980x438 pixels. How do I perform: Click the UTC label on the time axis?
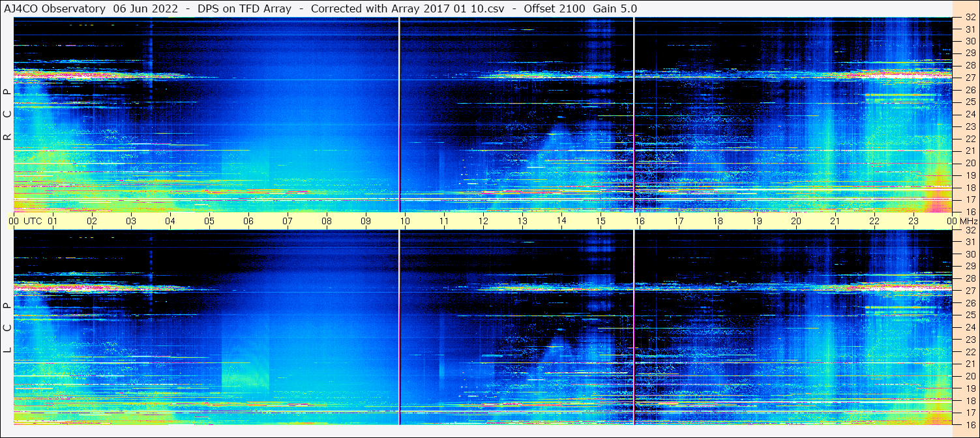click(33, 221)
